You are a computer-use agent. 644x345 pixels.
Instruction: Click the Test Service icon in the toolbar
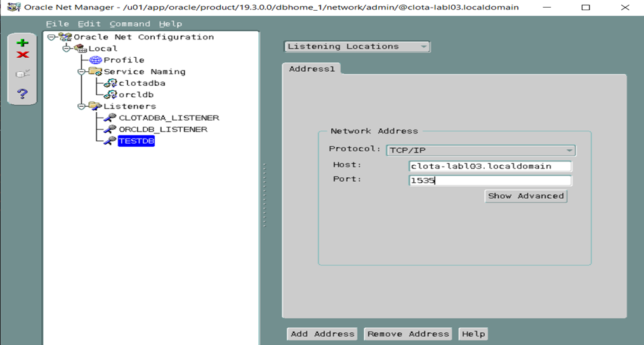tap(23, 74)
